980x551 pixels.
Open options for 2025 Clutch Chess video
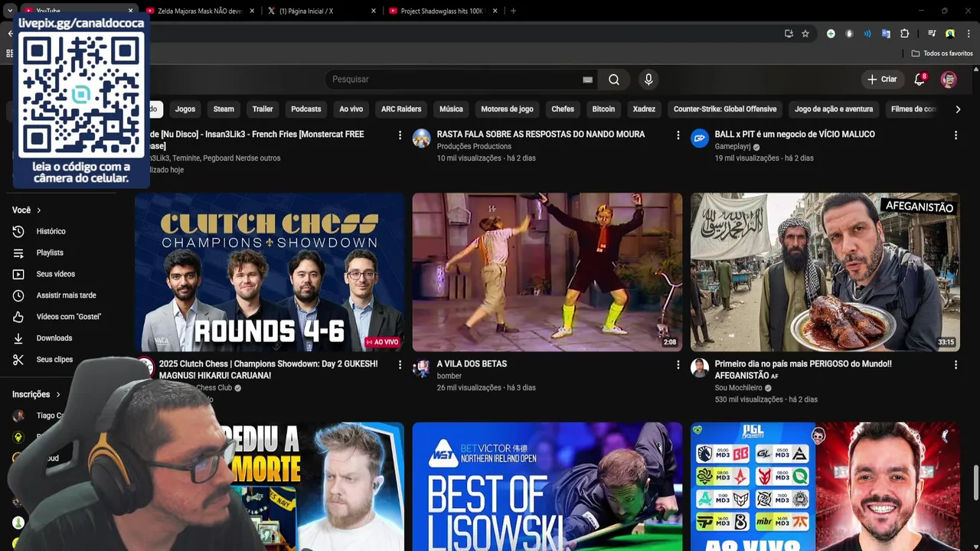coord(400,365)
